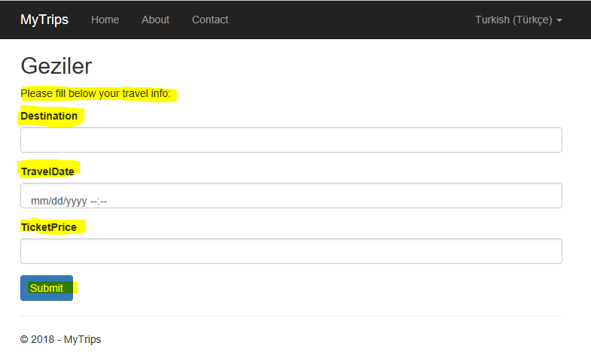Click the Destination field label
Viewport: 591px width, 364px height.
[49, 116]
